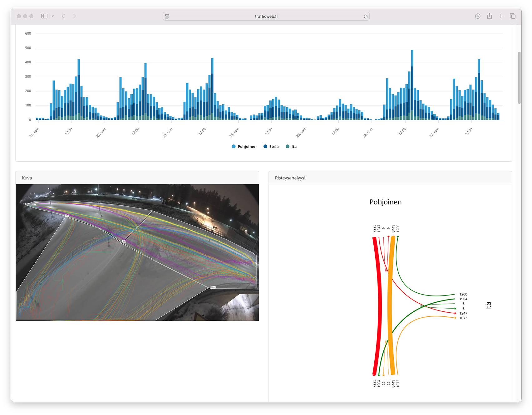Click the vertical page scrollbar

pyautogui.click(x=519, y=78)
